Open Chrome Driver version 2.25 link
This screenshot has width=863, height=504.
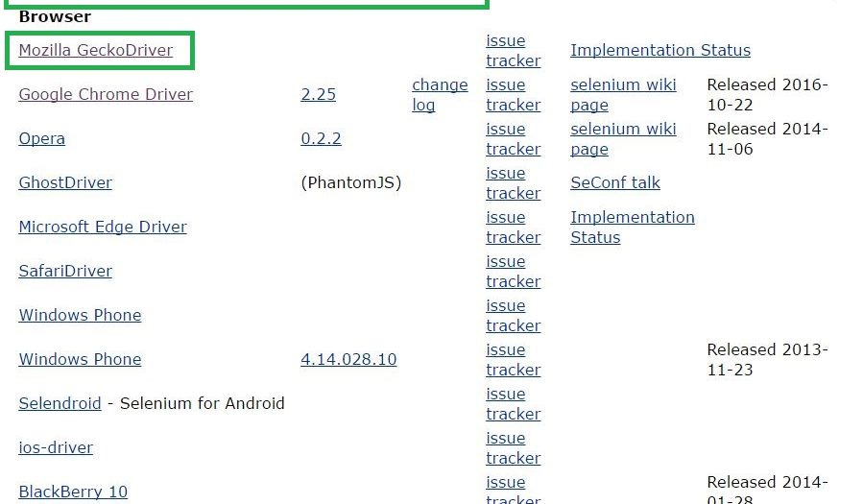coord(318,94)
